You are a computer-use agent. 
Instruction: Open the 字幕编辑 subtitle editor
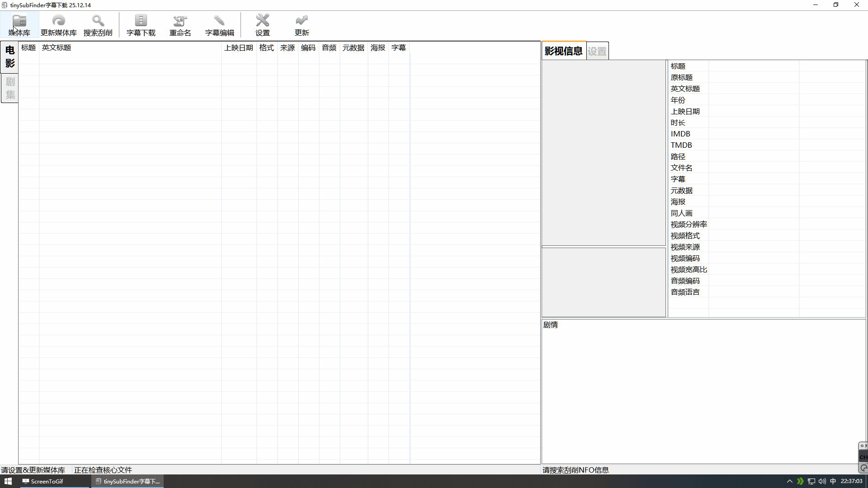point(219,25)
